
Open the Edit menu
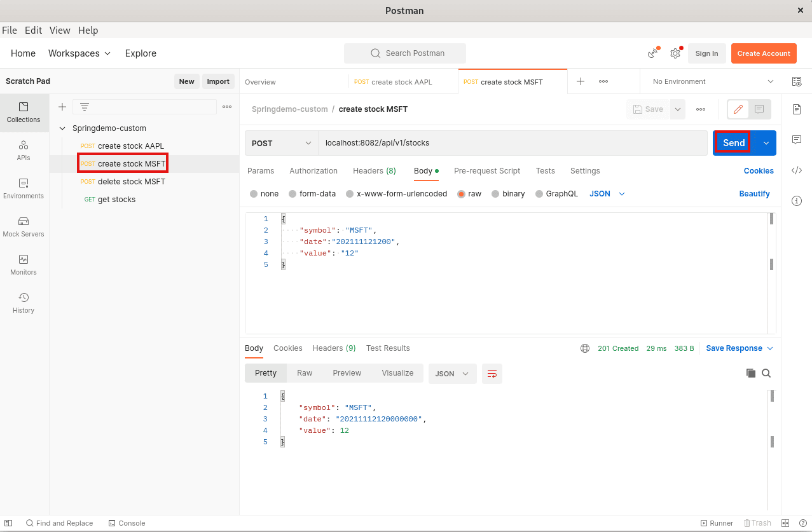click(x=33, y=31)
